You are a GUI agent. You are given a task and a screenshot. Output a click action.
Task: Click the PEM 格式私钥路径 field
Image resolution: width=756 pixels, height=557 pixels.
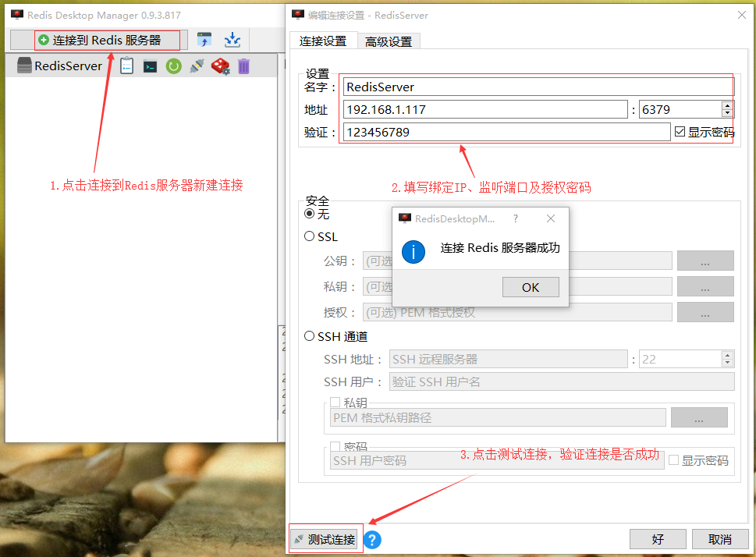point(498,417)
